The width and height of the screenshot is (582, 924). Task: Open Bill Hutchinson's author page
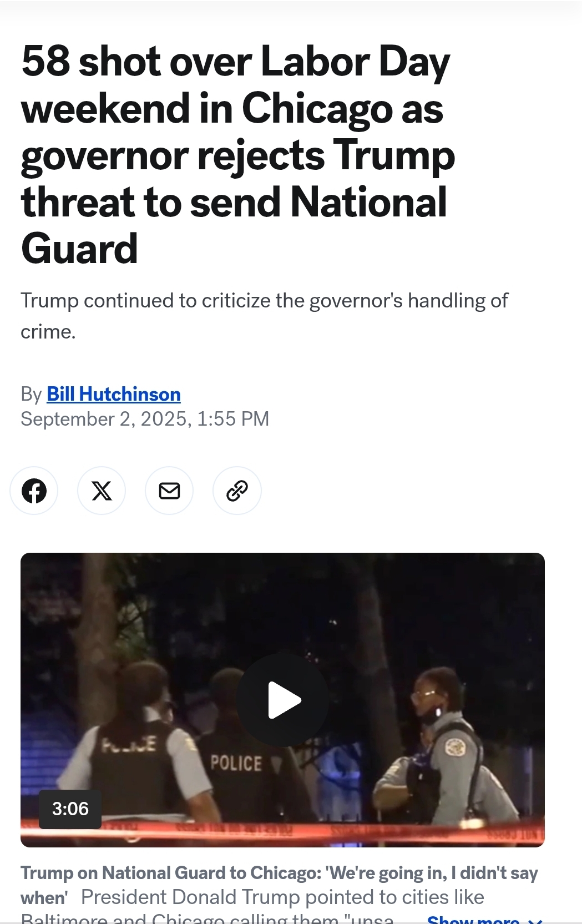[x=114, y=394]
